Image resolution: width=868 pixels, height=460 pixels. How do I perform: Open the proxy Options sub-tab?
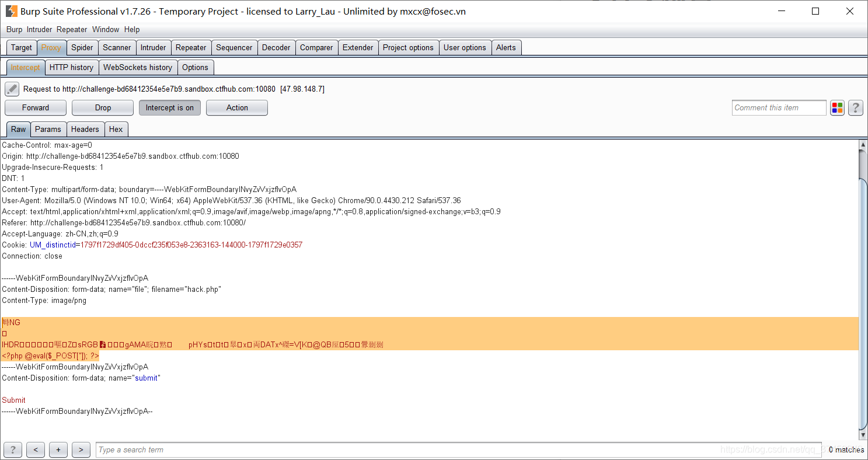coord(195,67)
